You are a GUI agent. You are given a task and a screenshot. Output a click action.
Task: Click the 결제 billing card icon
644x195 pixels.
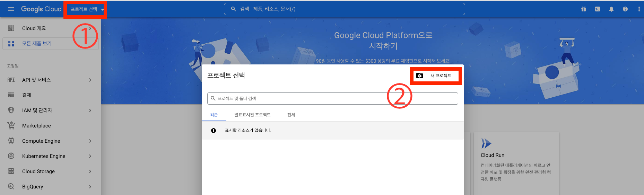pos(11,95)
